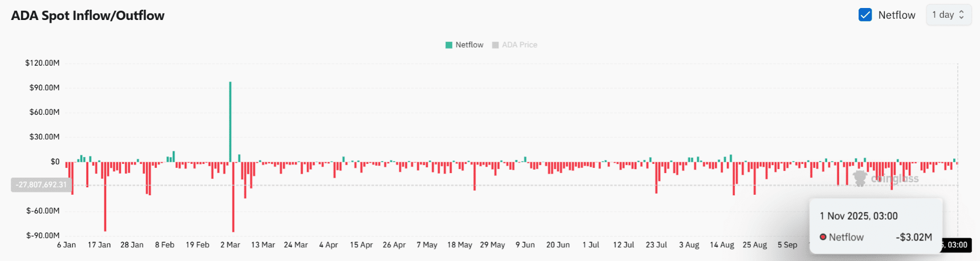Click the -$3.02M value in tooltip

coord(913,237)
